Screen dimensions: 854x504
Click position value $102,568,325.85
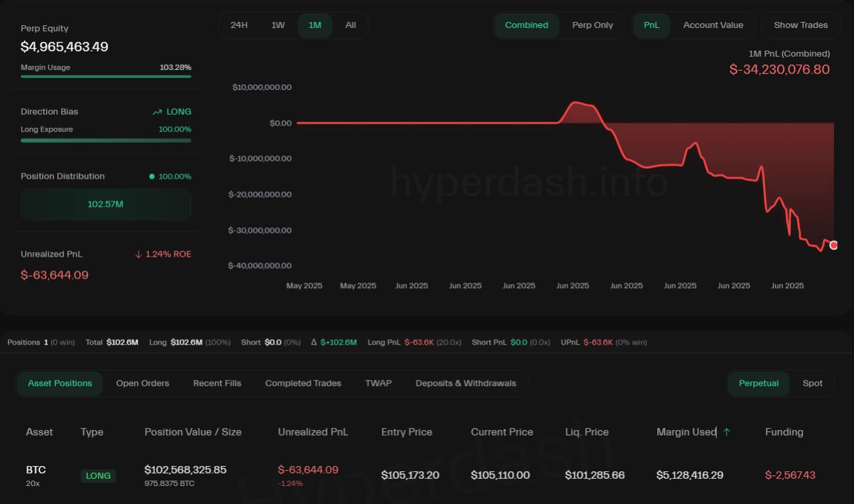point(185,470)
